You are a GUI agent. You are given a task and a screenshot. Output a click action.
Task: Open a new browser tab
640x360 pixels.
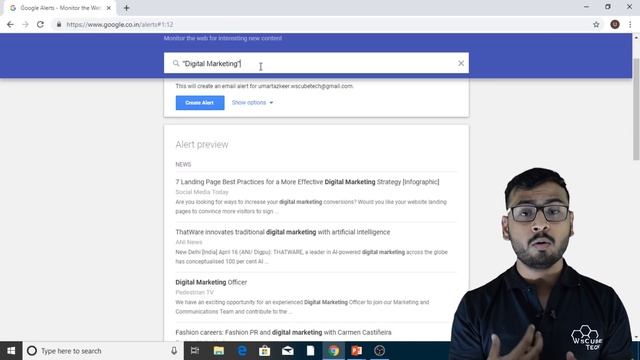coord(127,8)
